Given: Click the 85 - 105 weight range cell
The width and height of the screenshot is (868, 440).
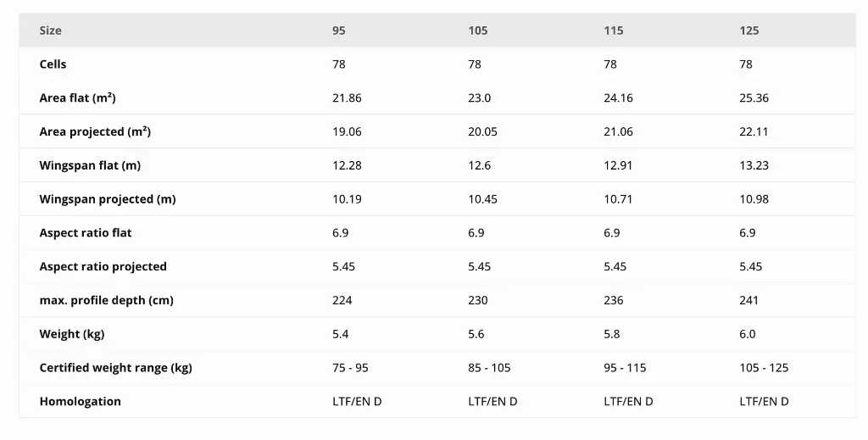Looking at the screenshot, I should pos(489,368).
